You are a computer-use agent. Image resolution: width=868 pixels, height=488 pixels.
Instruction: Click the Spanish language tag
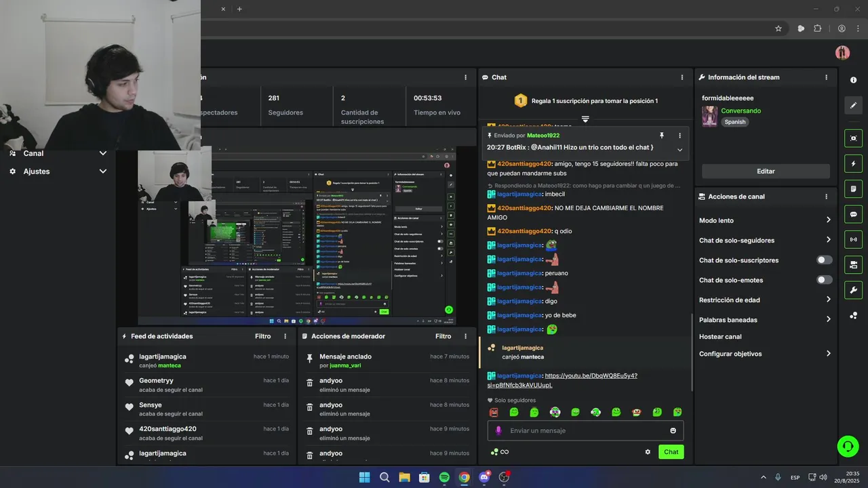click(734, 122)
